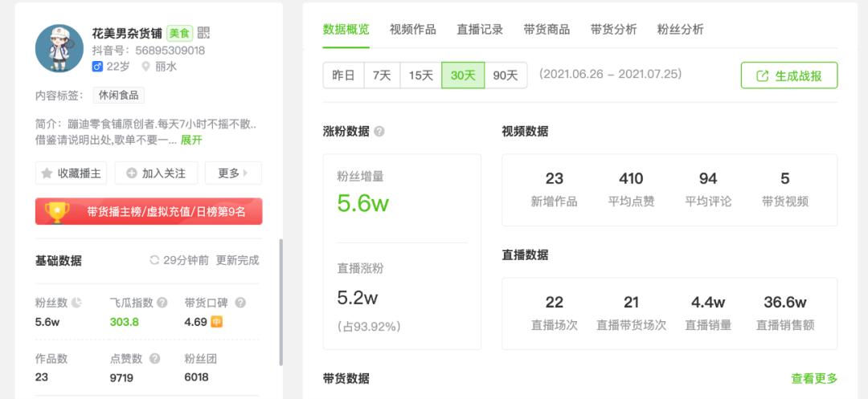868x399 pixels.
Task: Click the pie chart icon next to 粉丝数
Action: point(76,303)
